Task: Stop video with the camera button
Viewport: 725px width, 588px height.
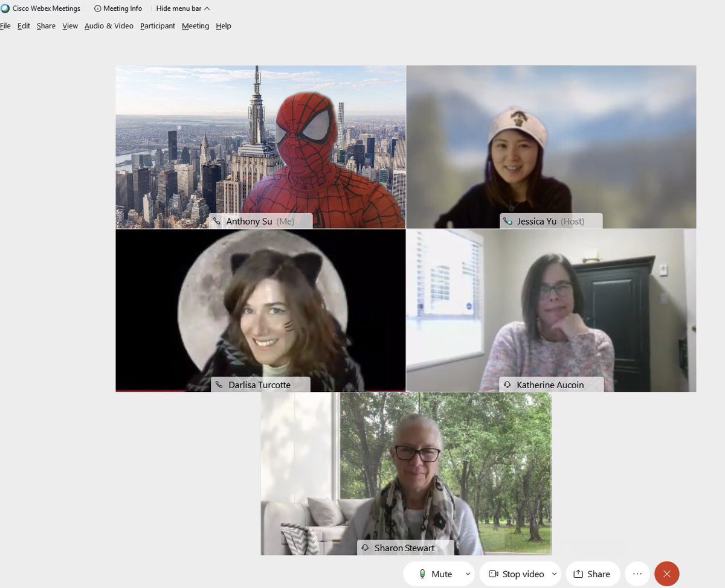Action: pos(515,574)
